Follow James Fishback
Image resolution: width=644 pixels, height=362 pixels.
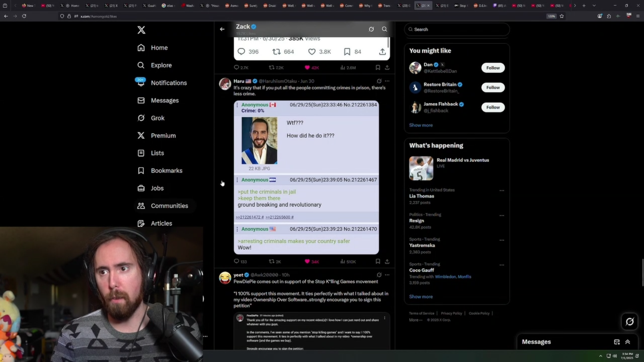[x=493, y=107]
